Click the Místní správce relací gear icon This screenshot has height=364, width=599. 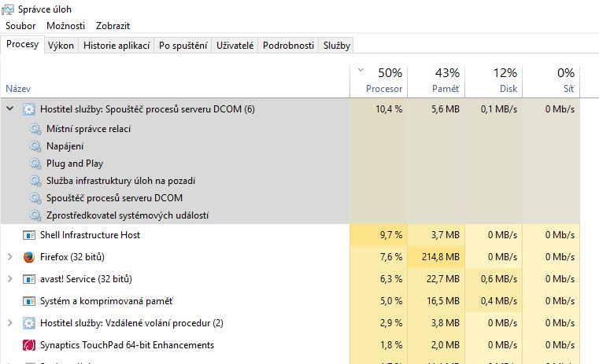tap(35, 129)
